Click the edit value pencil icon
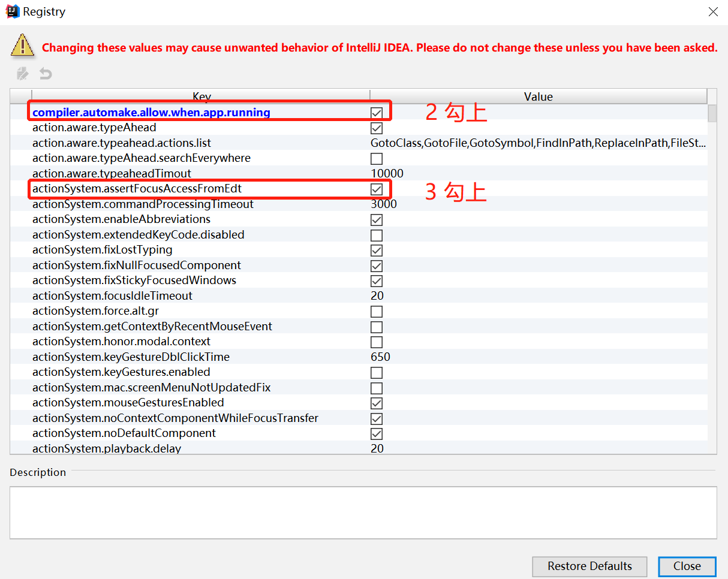This screenshot has height=579, width=728. 23,74
